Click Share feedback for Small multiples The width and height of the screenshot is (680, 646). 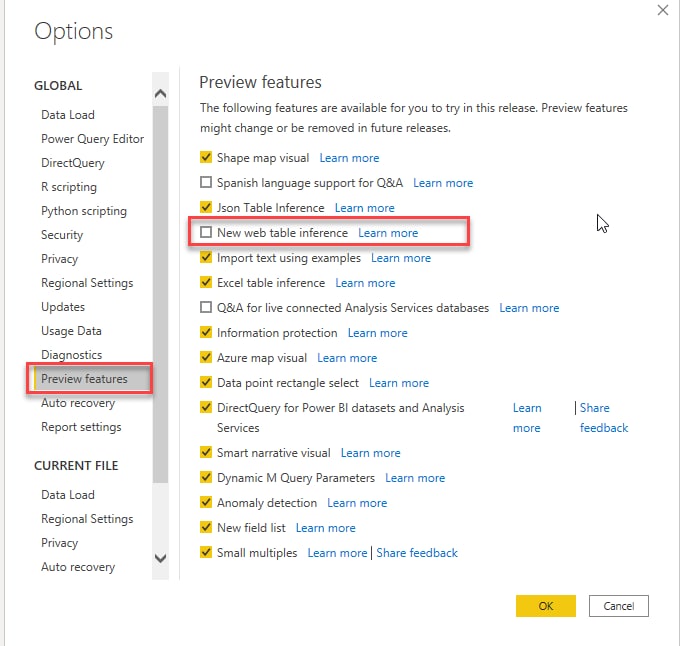417,553
